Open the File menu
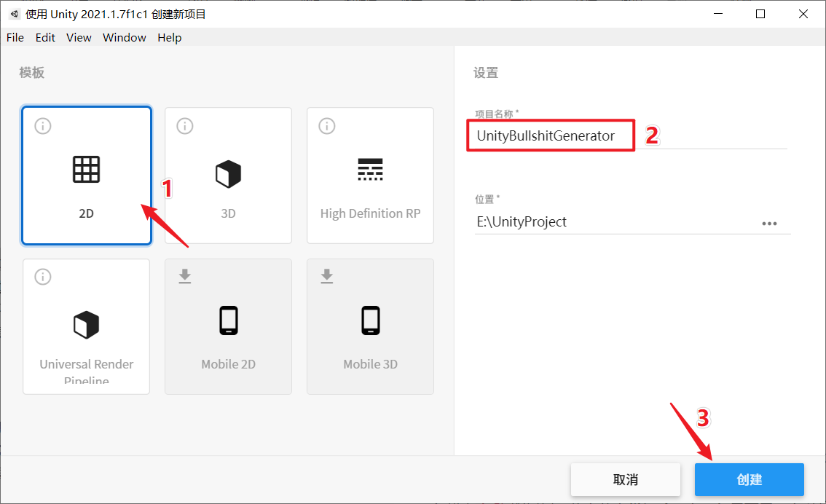This screenshot has height=504, width=826. (x=15, y=37)
